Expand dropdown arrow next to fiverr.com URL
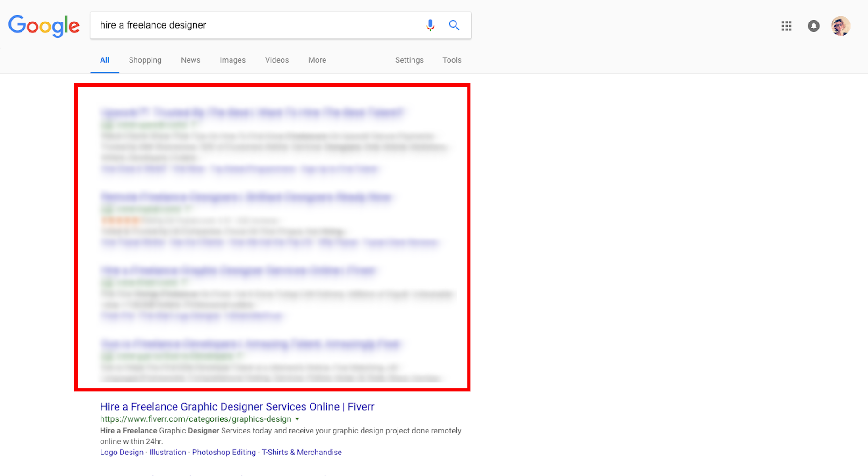Screen dimensions: 868x476 pyautogui.click(x=297, y=419)
